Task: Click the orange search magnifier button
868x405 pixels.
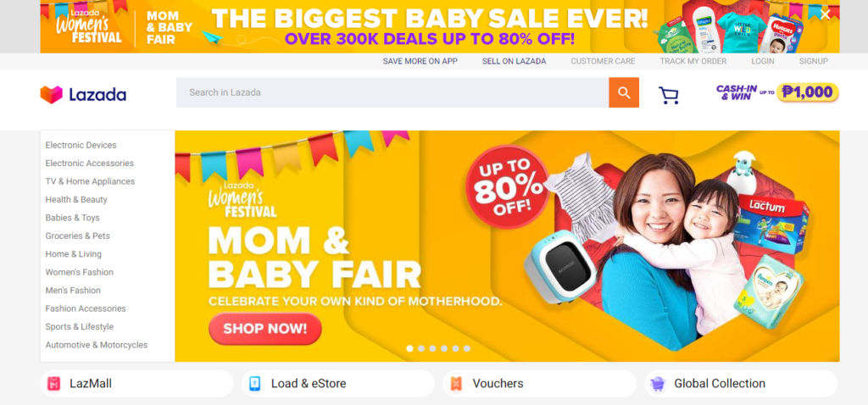Action: click(624, 92)
